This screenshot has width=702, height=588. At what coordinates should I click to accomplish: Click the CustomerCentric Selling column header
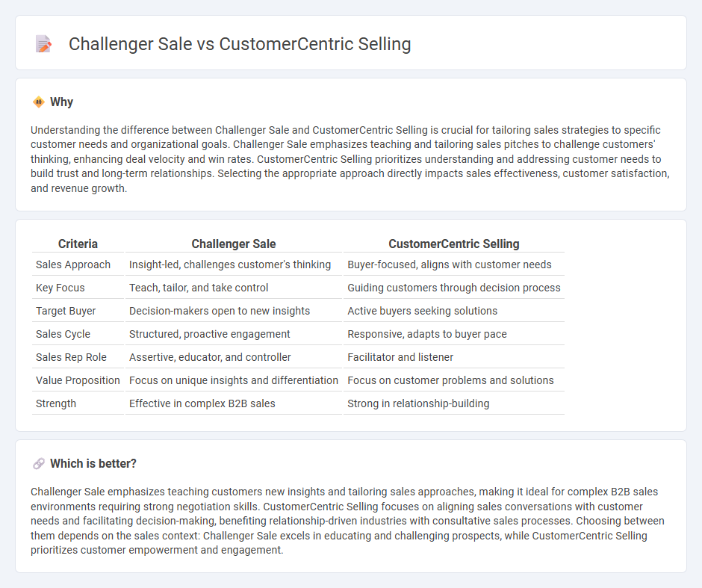(x=454, y=244)
